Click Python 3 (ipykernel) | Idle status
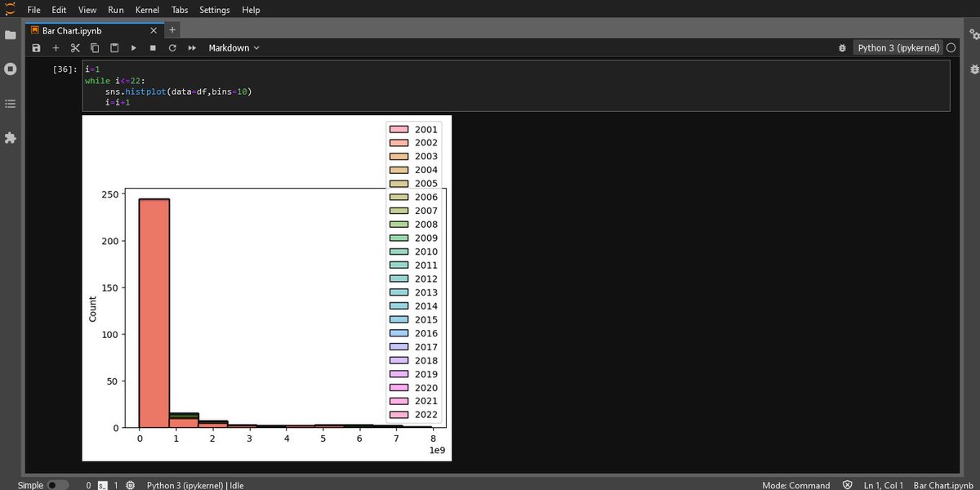The width and height of the screenshot is (980, 490). coord(195,485)
